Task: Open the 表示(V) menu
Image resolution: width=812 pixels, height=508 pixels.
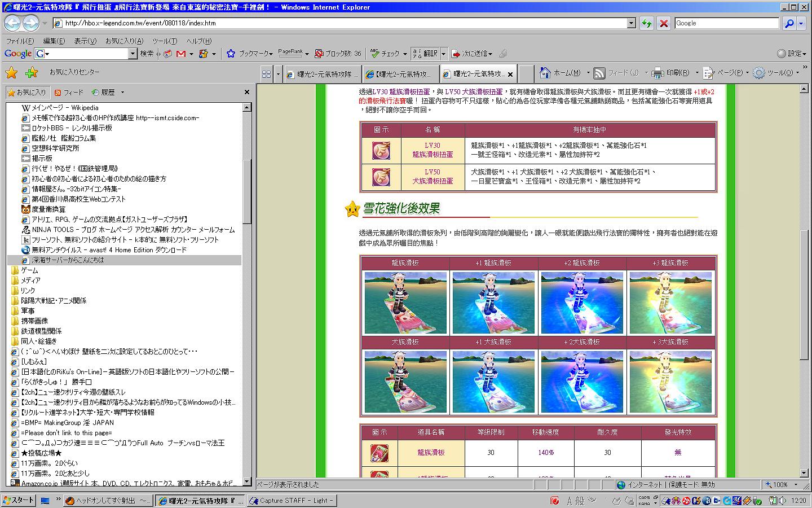Action: (x=85, y=41)
